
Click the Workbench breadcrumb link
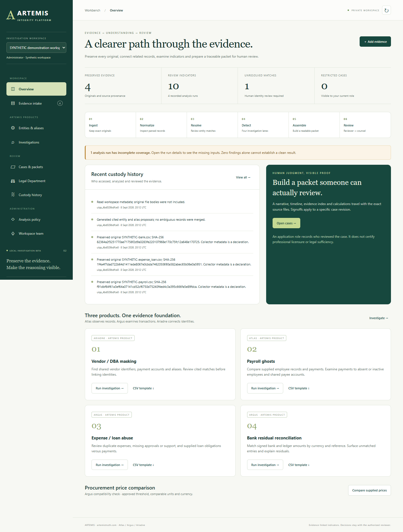tap(92, 10)
